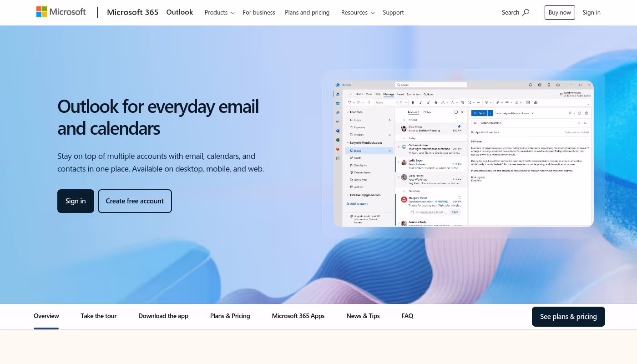
Task: Select the Focused tab in the Outlook preview
Action: (414, 112)
